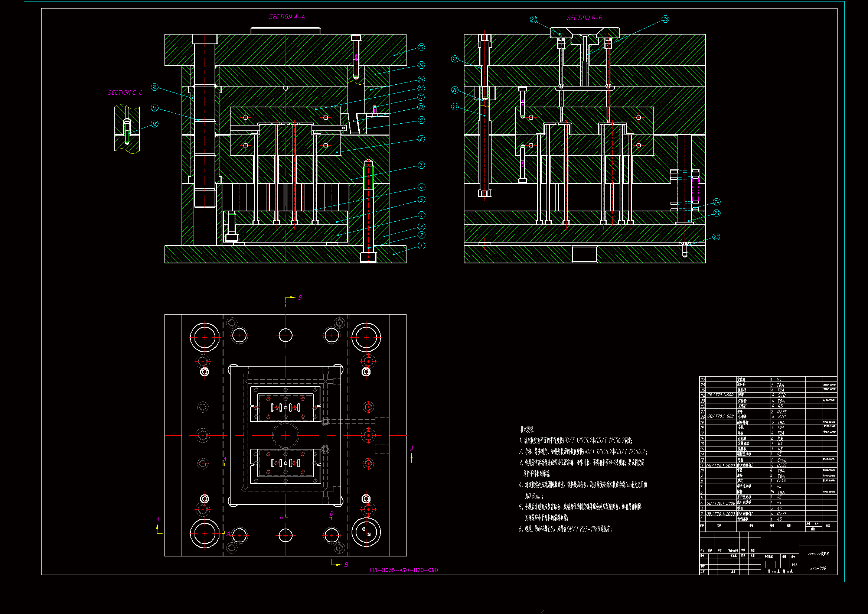
Task: Click the SECTION B-B title text
Action: (x=584, y=18)
